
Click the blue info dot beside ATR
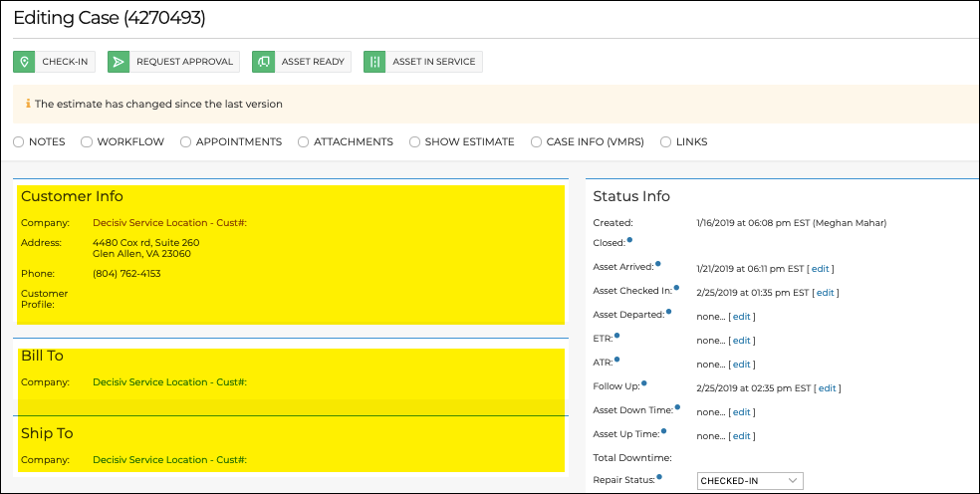616,359
